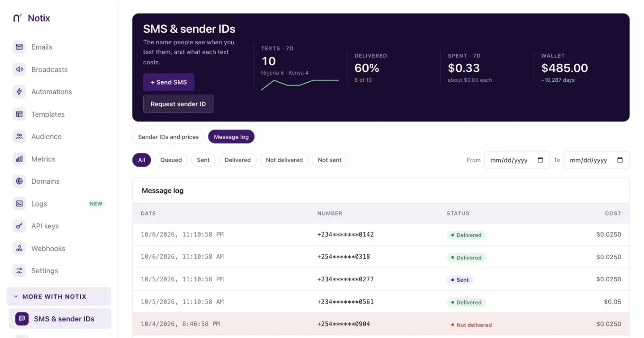Viewport: 644px width, 338px height.
Task: Click the Metrics bar chart icon
Action: coord(19,159)
